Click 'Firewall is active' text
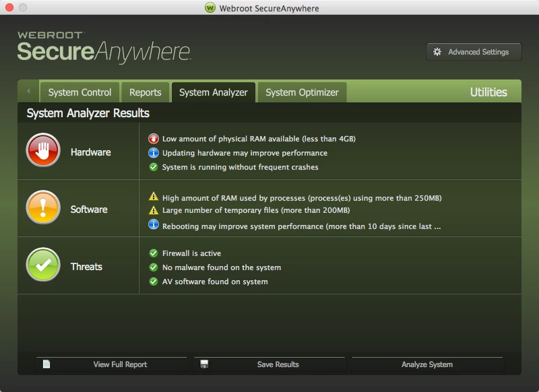 click(x=191, y=253)
